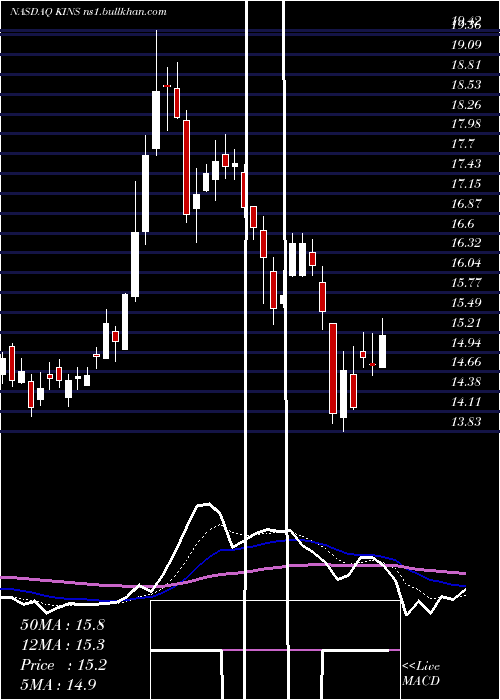Screen dimensions: 500x700
Task: Click the <<Live MACD label
Action: pos(421,673)
